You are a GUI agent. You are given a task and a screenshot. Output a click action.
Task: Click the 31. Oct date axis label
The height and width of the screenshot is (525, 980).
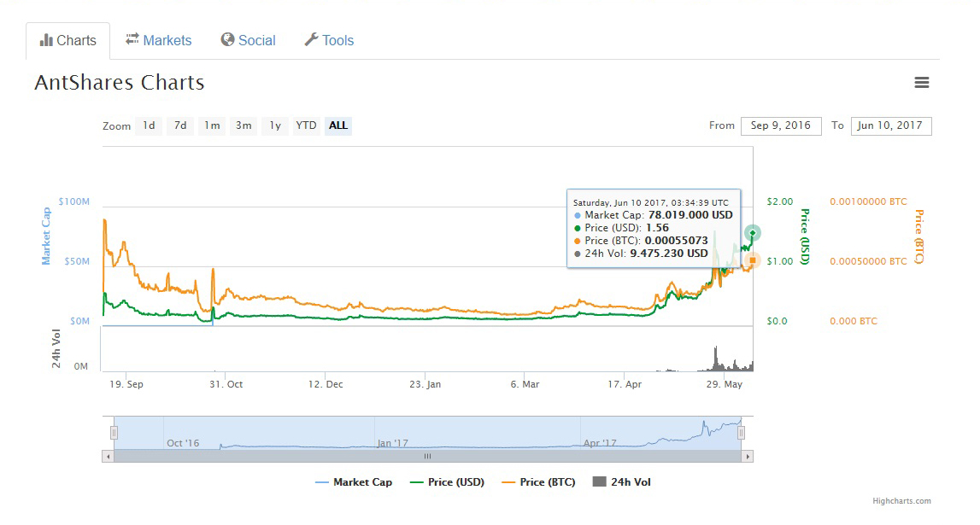click(x=226, y=384)
